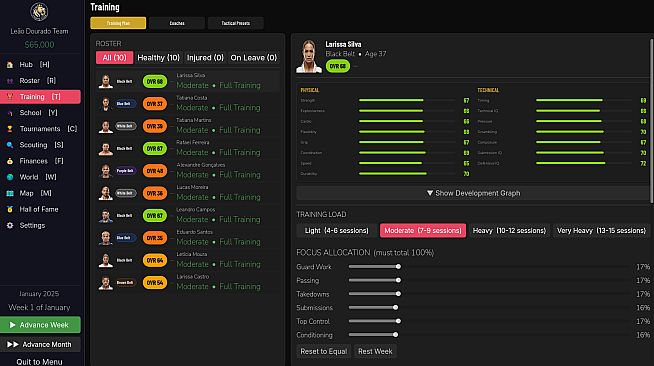The image size is (654, 366).
Task: Click Larissa Castro's Brown Belt badge
Action: 125,283
